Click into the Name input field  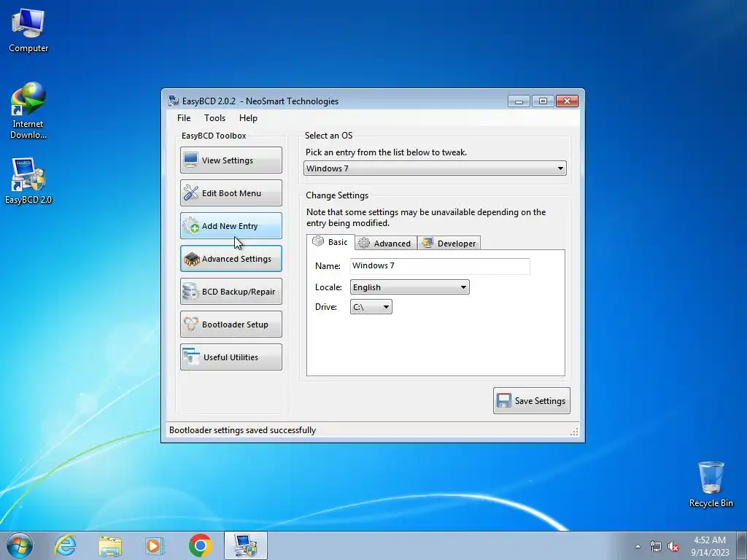pos(440,265)
